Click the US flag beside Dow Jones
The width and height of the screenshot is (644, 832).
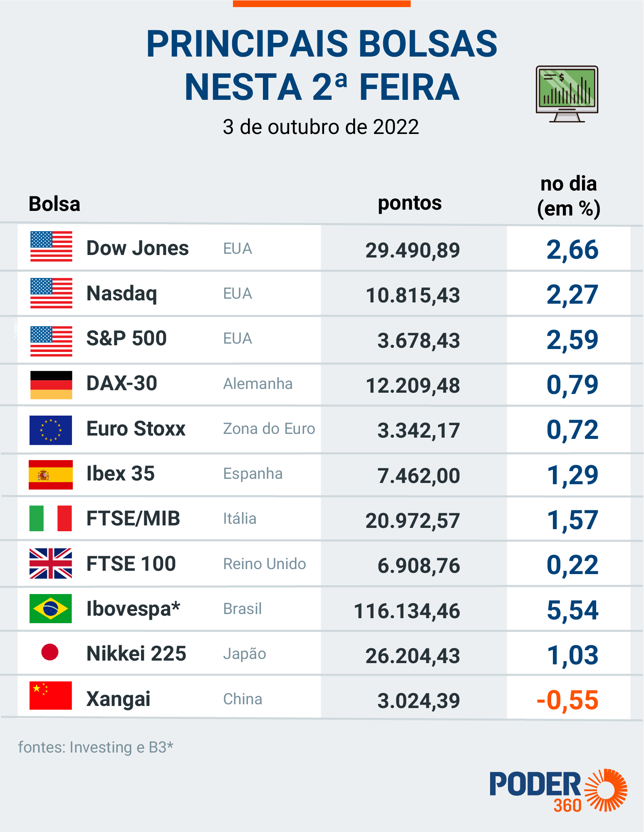coord(51,246)
